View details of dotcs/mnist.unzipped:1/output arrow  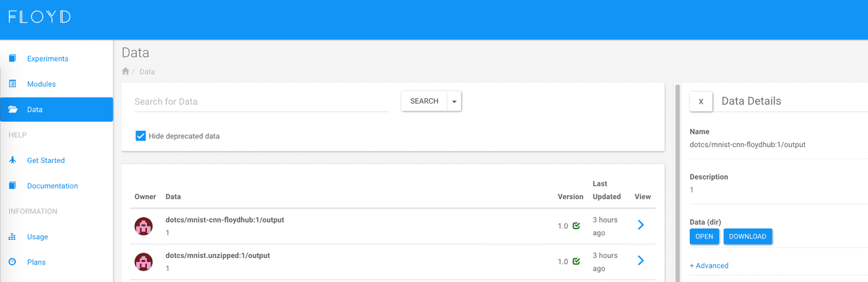(x=640, y=261)
